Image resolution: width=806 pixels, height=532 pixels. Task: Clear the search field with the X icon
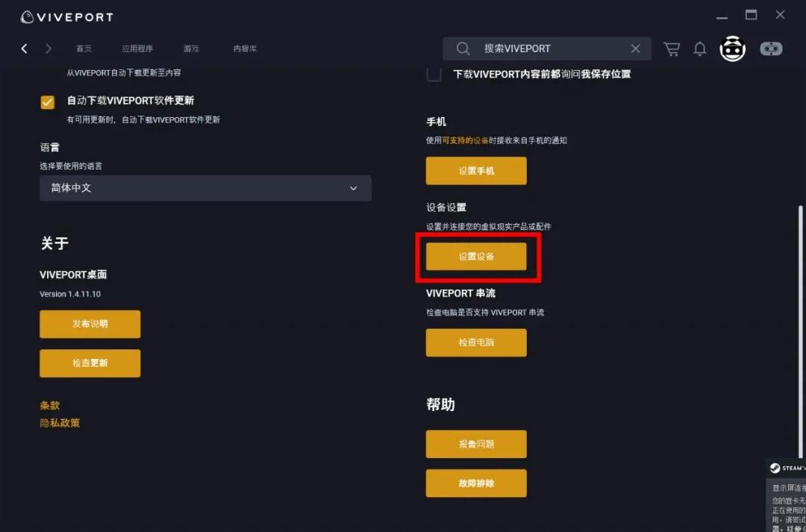click(635, 48)
